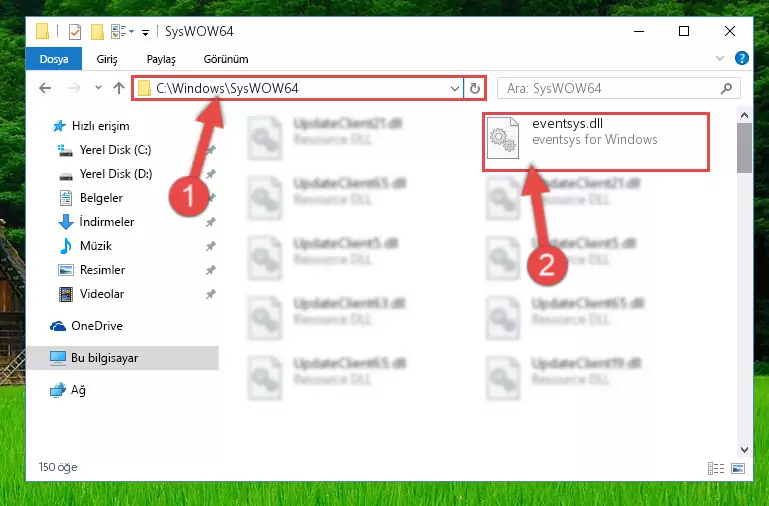Switch to details view in status bar
The width and height of the screenshot is (769, 506).
point(716,468)
